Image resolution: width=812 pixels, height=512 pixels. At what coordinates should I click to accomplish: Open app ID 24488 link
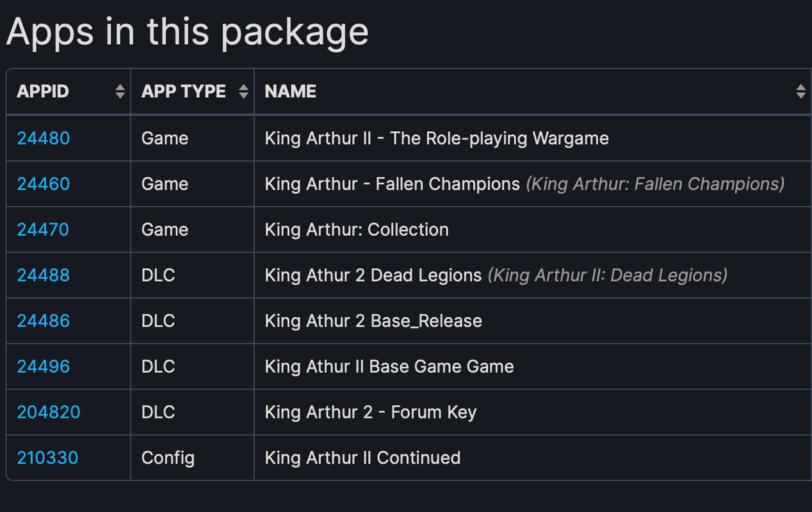point(44,275)
